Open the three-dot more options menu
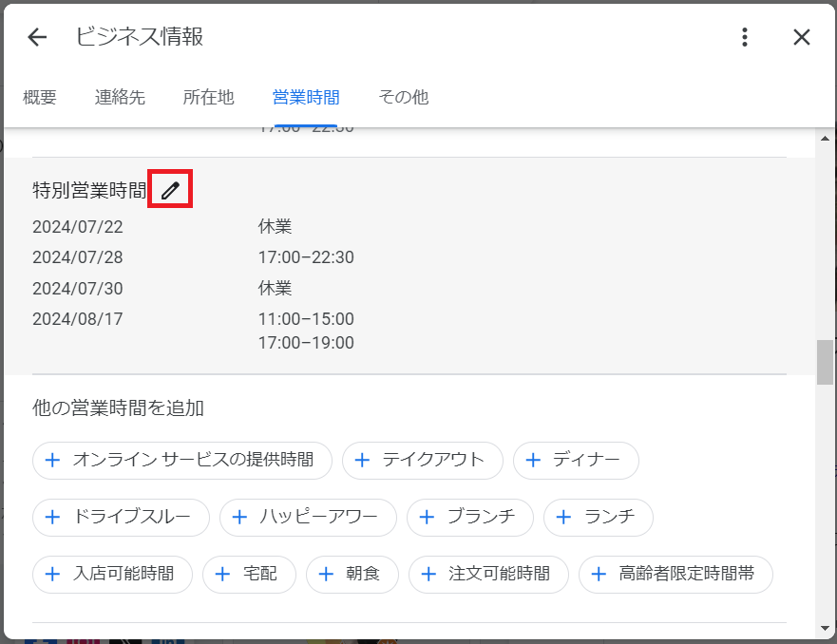The height and width of the screenshot is (644, 837). 745,37
